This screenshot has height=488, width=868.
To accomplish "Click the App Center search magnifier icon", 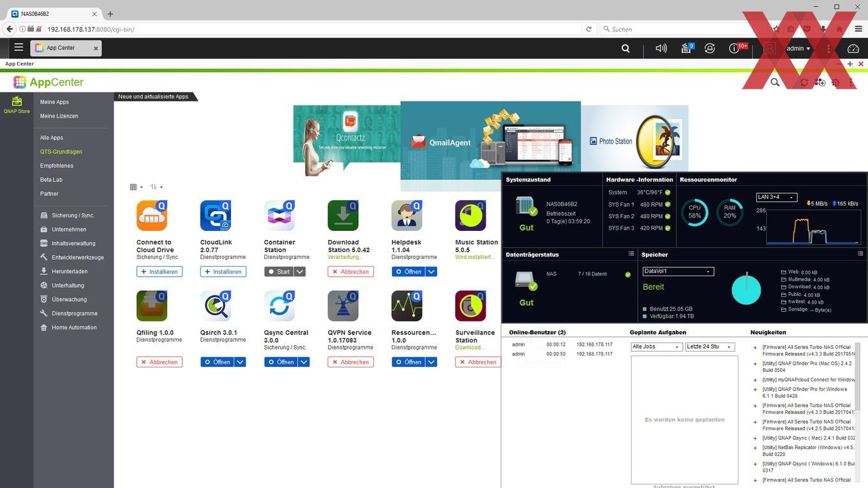I will [x=775, y=82].
